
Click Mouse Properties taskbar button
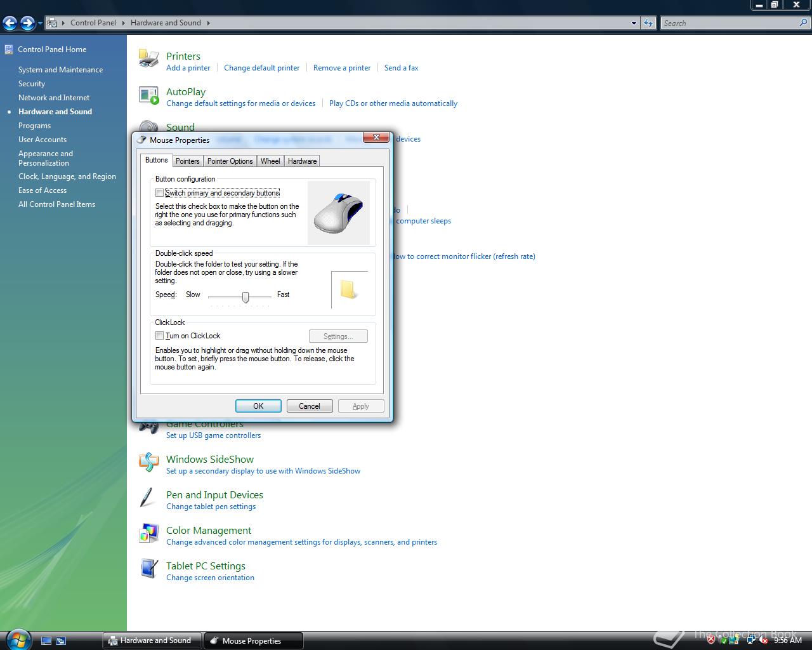click(254, 640)
